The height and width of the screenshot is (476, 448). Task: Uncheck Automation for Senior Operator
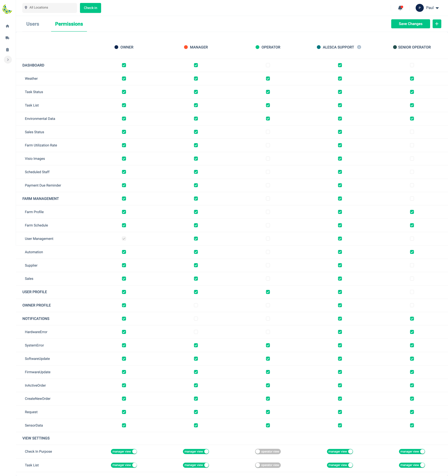[412, 252]
